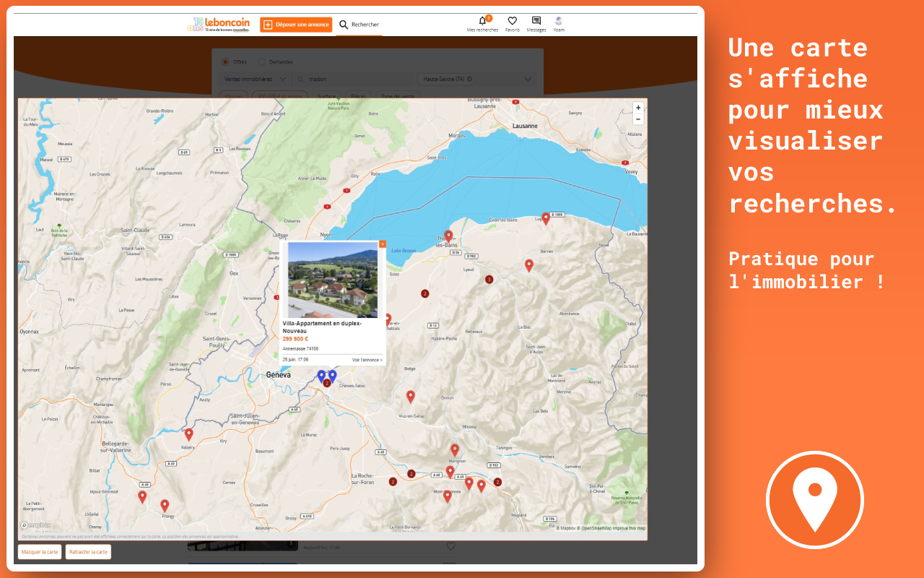The image size is (924, 578).
Task: Follow the Voir l'annonce link
Action: click(367, 360)
